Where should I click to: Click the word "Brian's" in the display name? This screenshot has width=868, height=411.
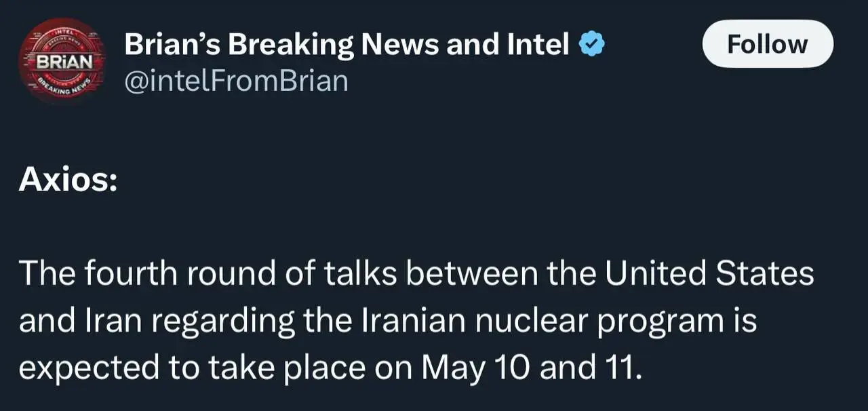coord(172,45)
